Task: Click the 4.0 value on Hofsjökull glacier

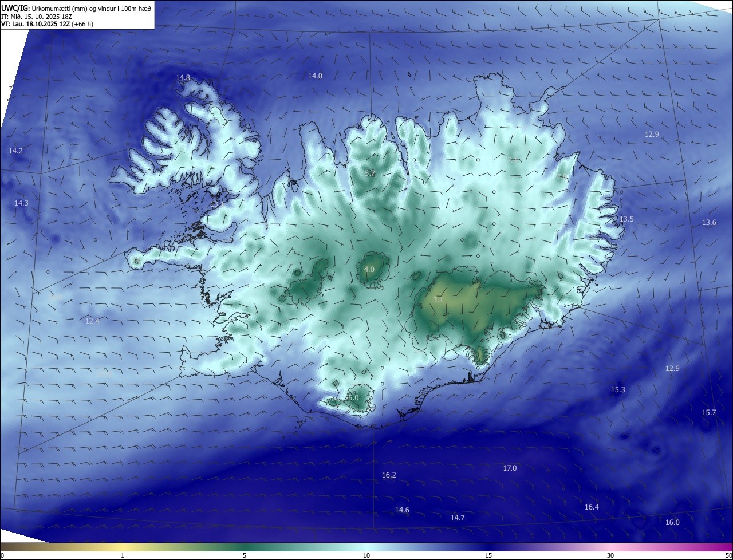Action: point(369,269)
